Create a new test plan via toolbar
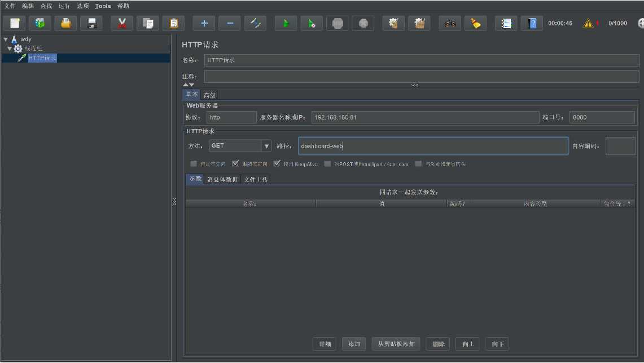 14,23
